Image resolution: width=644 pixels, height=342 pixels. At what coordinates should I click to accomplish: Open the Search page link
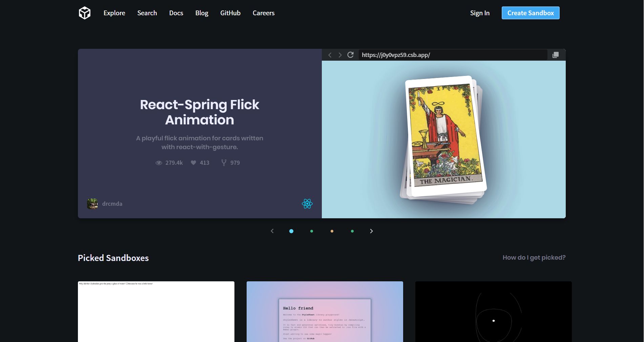(147, 13)
